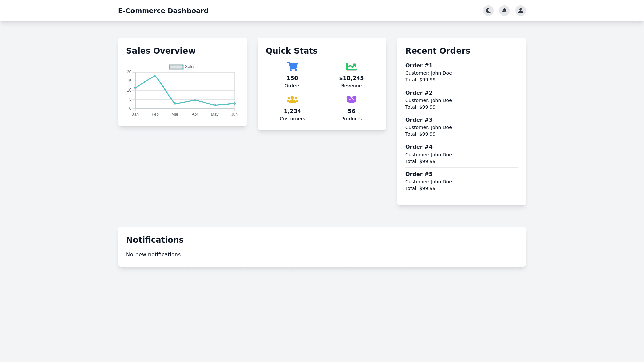Click the Feb peak data point on the chart
Image resolution: width=644 pixels, height=362 pixels.
click(155, 76)
